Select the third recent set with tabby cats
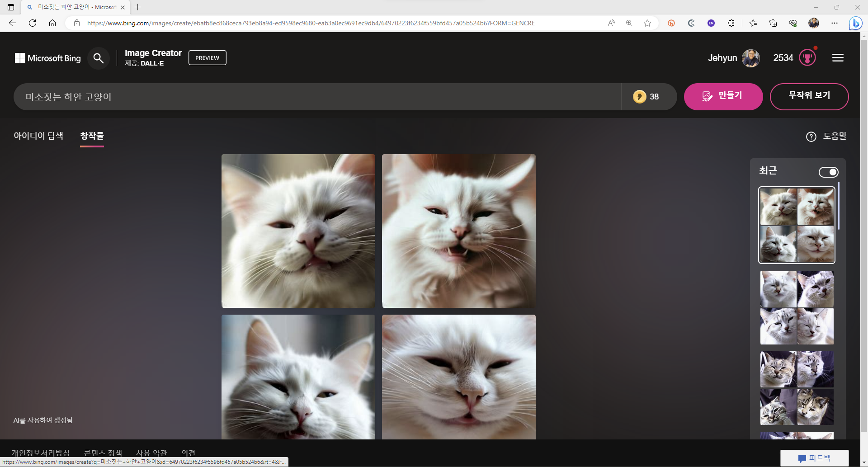868x467 pixels. 797,388
